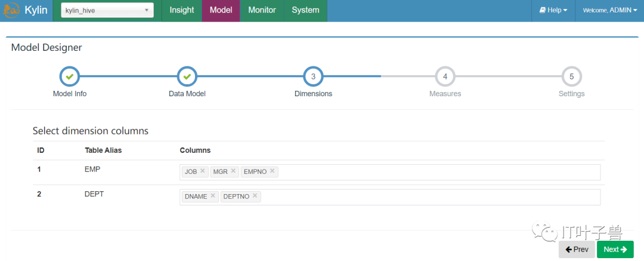644x261 pixels.
Task: Click the Kylin brand name link
Action: (x=36, y=10)
